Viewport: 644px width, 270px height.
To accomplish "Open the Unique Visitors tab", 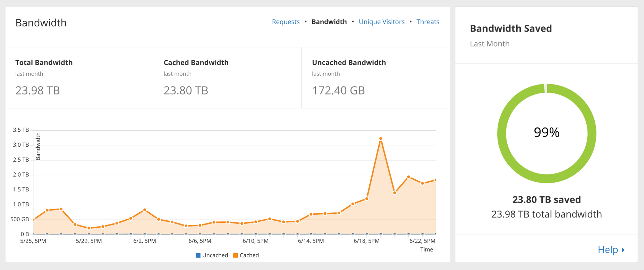I will click(x=381, y=22).
